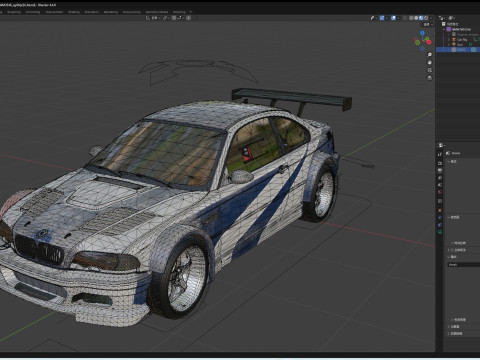Viewport: 480px width, 360px height.
Task: Click the red X axis gizmo handle
Action: click(x=429, y=42)
